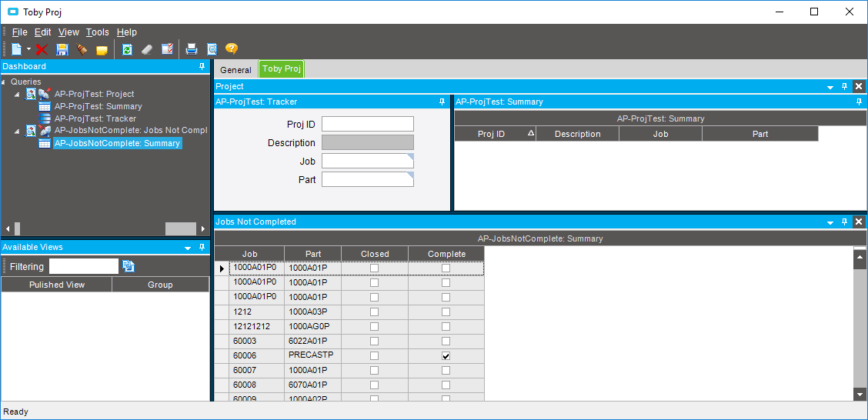Check Closed checkbox for job 1212
The width and height of the screenshot is (868, 420).
pos(375,312)
